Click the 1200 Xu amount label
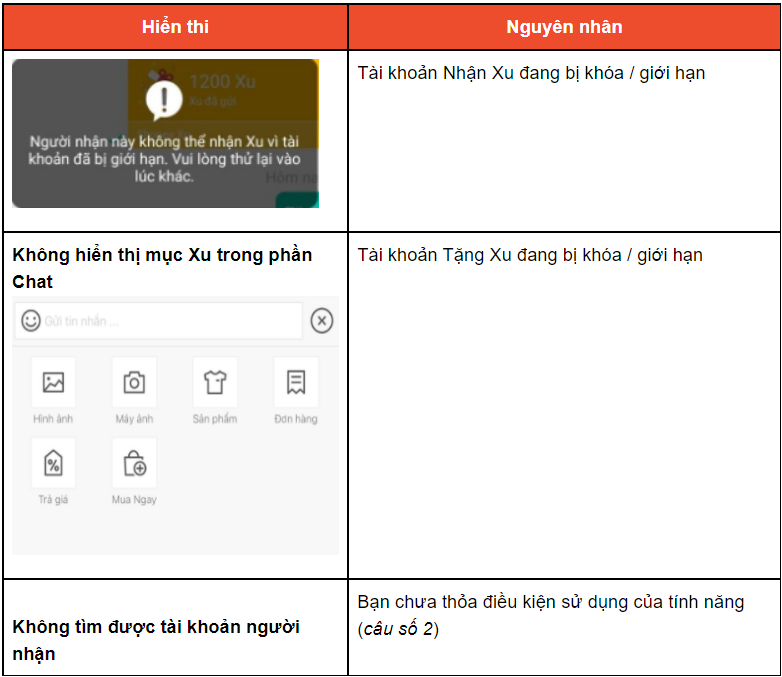 click(x=222, y=81)
